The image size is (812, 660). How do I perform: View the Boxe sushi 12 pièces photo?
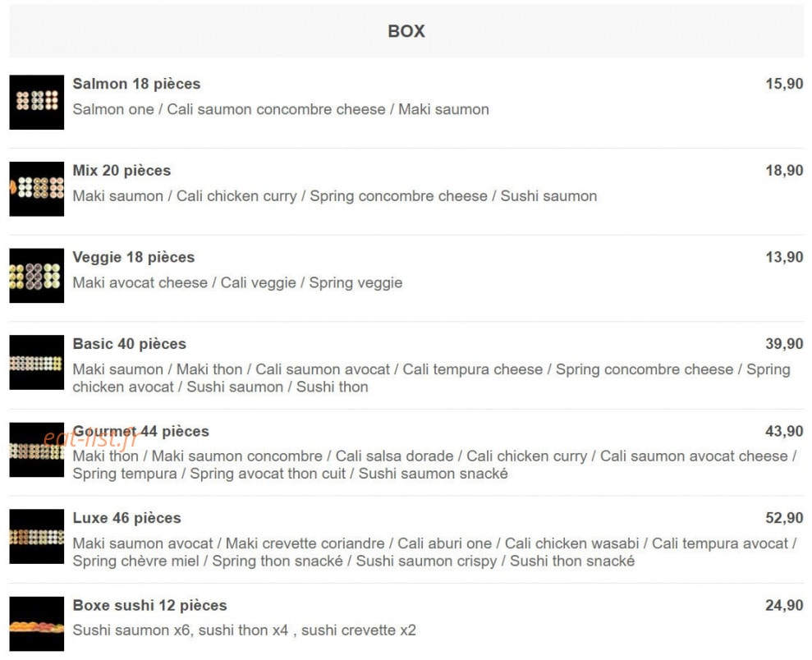click(37, 624)
